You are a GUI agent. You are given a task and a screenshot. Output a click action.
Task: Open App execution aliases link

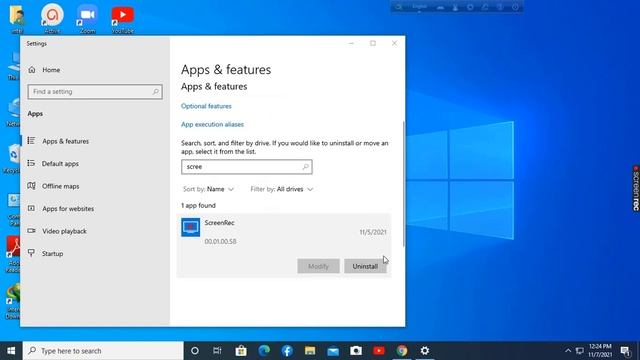click(212, 124)
